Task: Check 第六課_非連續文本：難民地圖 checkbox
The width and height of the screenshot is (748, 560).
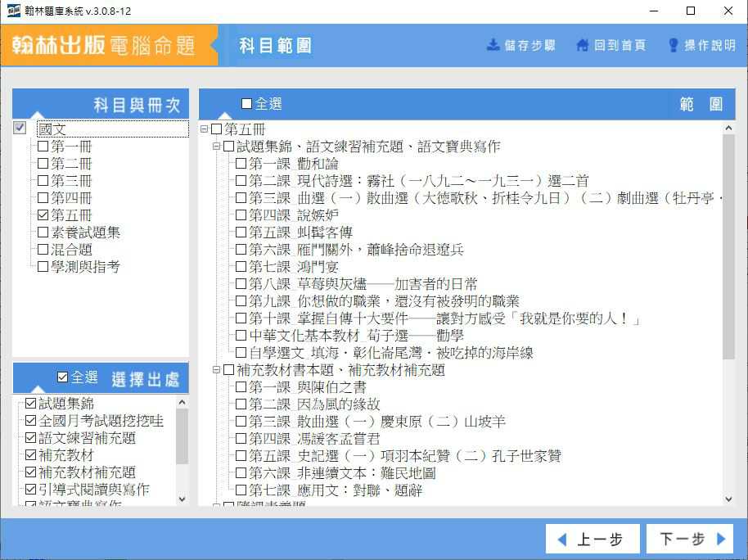Action: [x=241, y=472]
